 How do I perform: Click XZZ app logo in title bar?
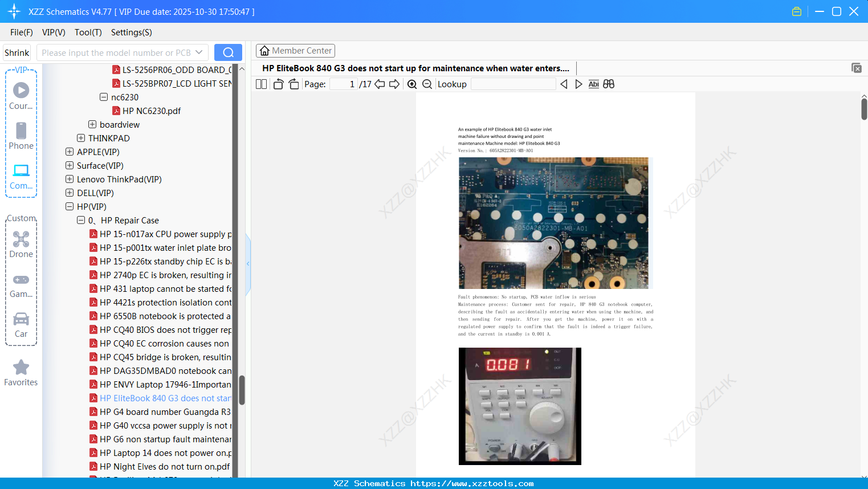click(x=14, y=11)
